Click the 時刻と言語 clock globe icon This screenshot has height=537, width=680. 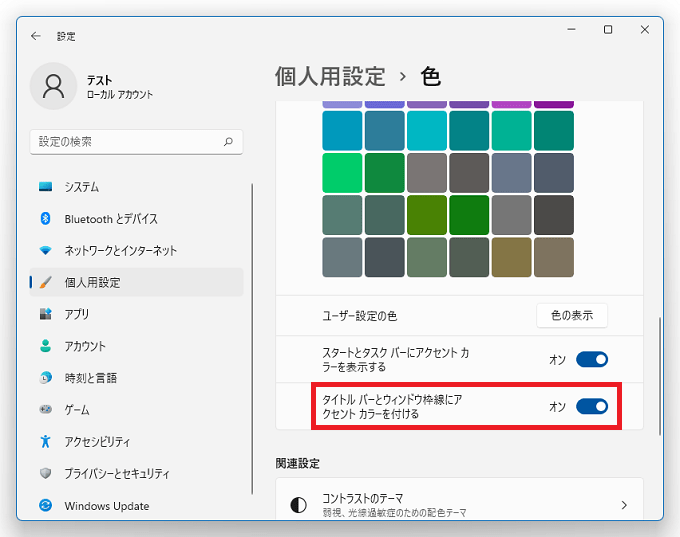46,377
